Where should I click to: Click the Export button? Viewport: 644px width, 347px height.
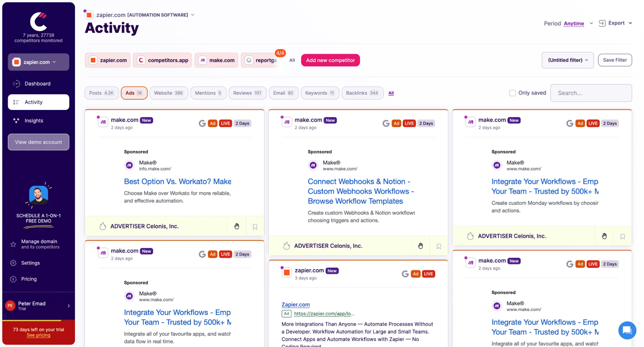(x=616, y=23)
